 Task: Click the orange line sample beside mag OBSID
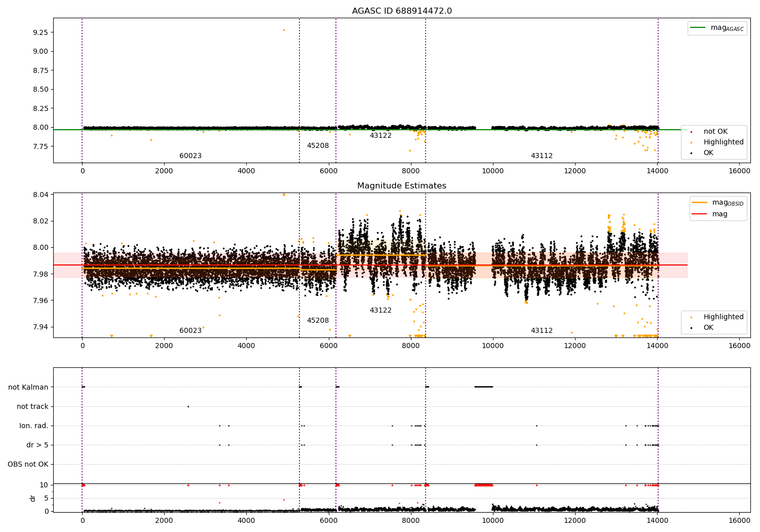coord(699,203)
